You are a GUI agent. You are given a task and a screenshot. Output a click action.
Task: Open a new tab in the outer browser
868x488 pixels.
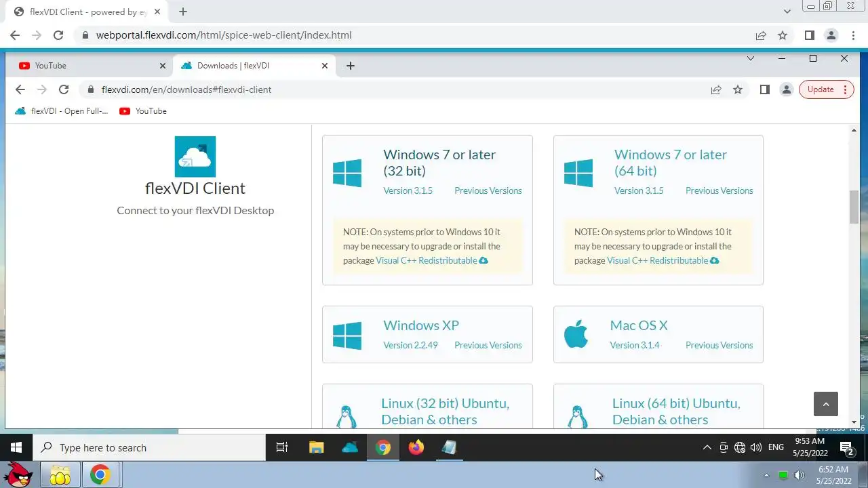(x=183, y=12)
